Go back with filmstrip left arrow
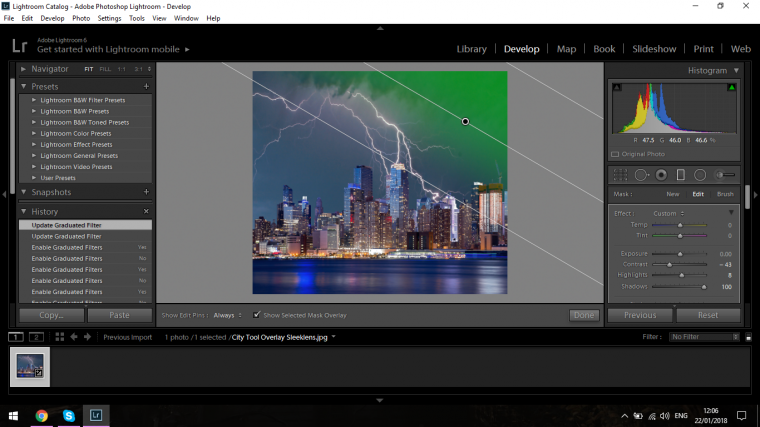This screenshot has width=760, height=427. [74, 337]
